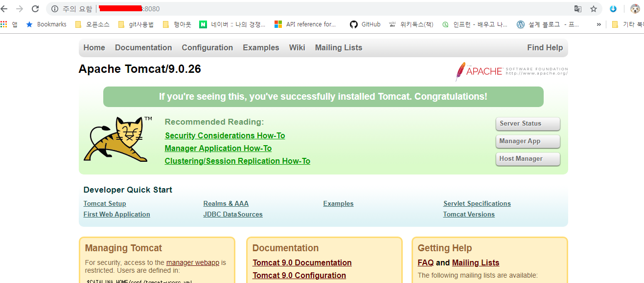
Task: Open the blue download extension icon
Action: pos(613,9)
